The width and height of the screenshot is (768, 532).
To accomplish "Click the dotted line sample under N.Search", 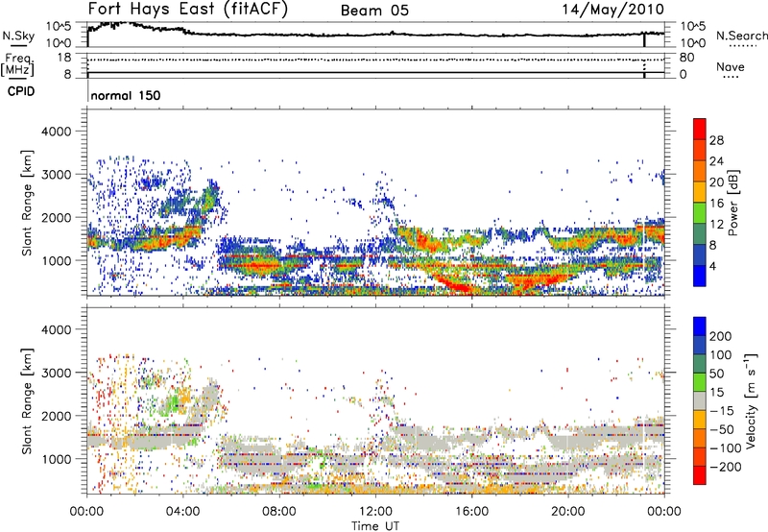I will tap(741, 46).
